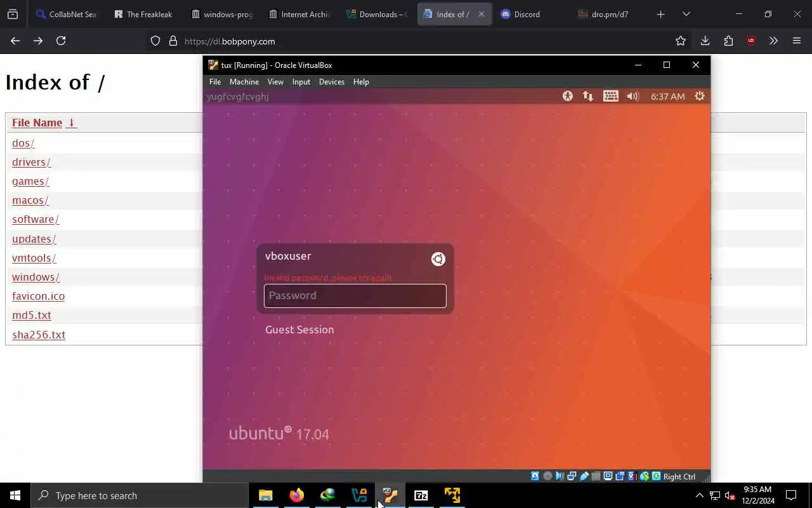Open the 7-Zip taskbar icon

pos(421,495)
